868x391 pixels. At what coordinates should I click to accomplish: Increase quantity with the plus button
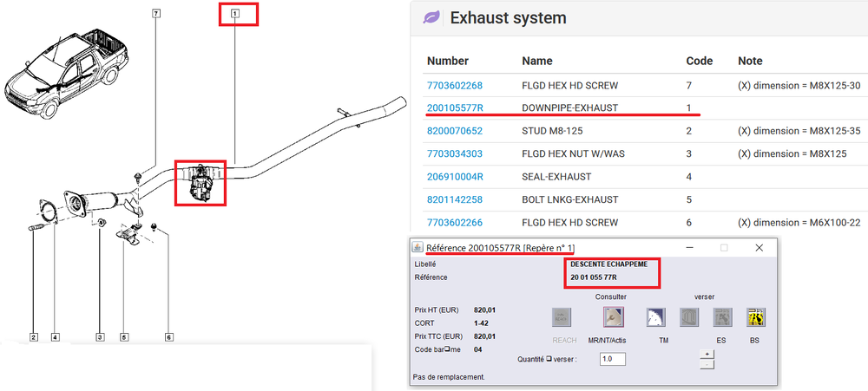click(707, 354)
